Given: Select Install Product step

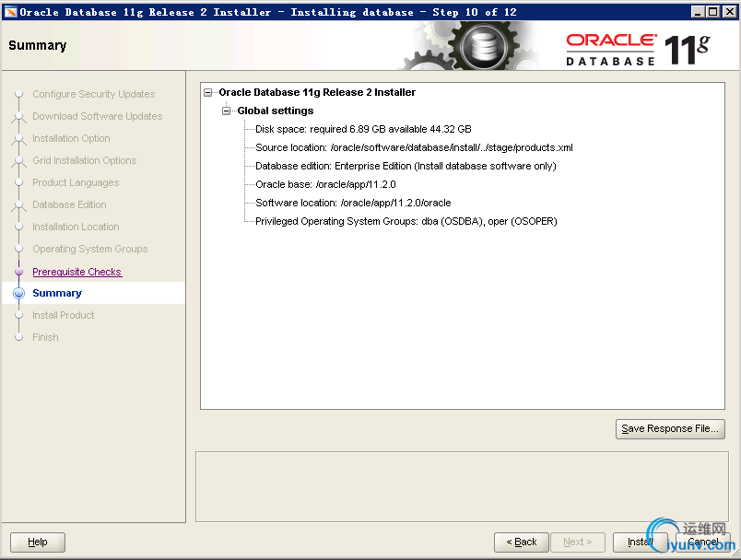Looking at the screenshot, I should click(x=64, y=315).
